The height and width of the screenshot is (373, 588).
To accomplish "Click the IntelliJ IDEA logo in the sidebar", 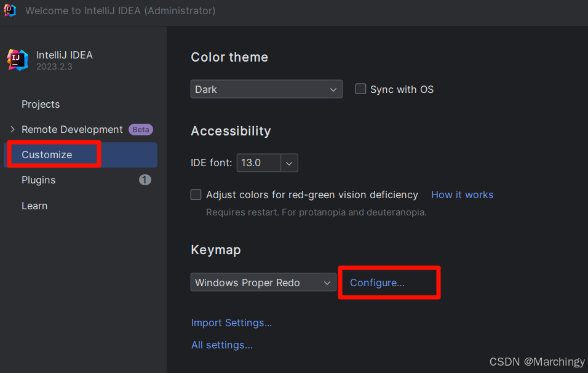I will click(17, 60).
